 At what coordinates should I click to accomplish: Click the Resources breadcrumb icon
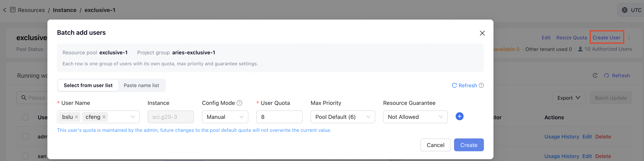coord(13,10)
